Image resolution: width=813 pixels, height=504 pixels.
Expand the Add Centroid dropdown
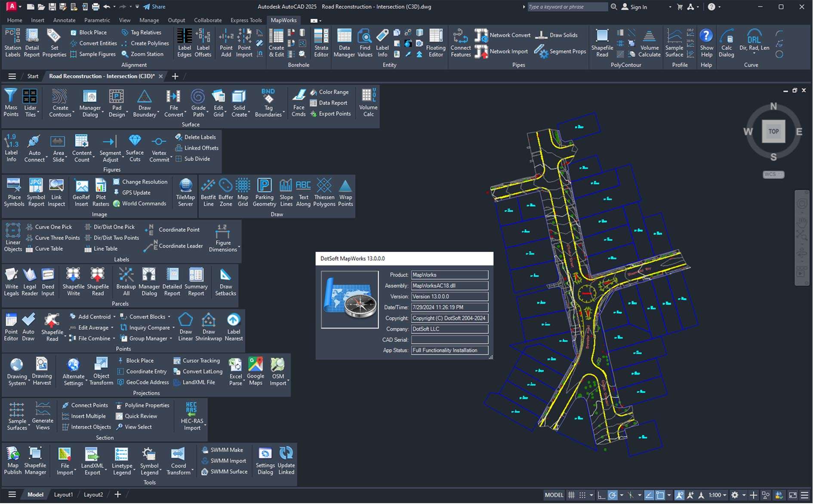click(114, 317)
